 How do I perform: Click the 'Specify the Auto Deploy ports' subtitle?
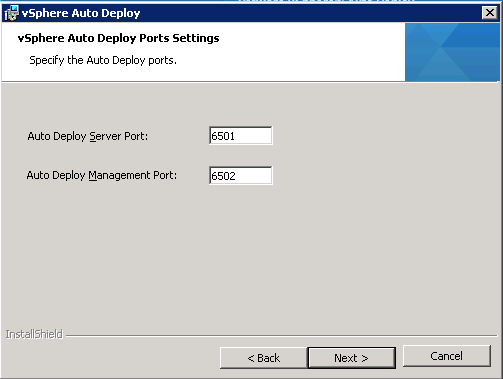coord(103,60)
